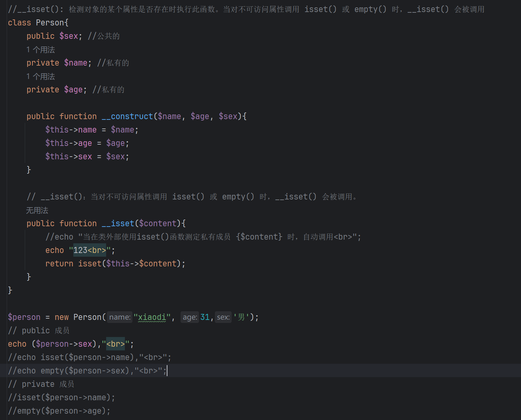Click the '1 个用法' hint above private $name
Screen dimensions: 521x420
(41, 50)
